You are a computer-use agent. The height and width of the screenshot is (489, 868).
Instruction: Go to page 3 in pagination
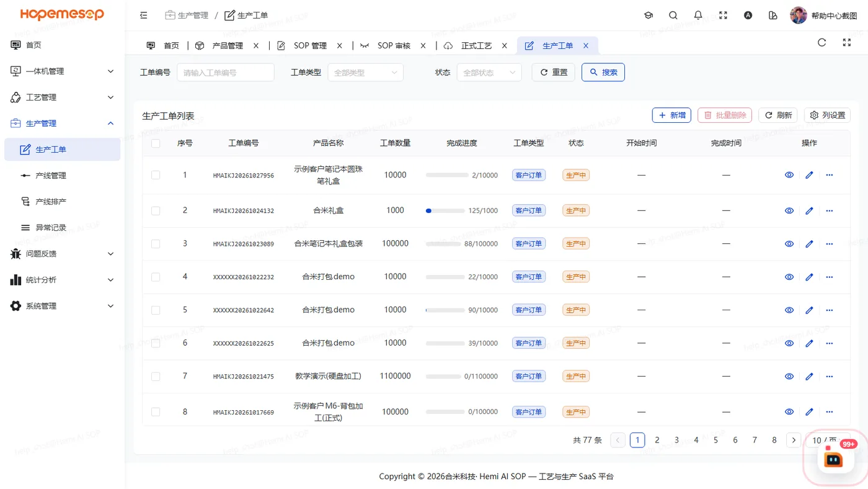click(676, 440)
